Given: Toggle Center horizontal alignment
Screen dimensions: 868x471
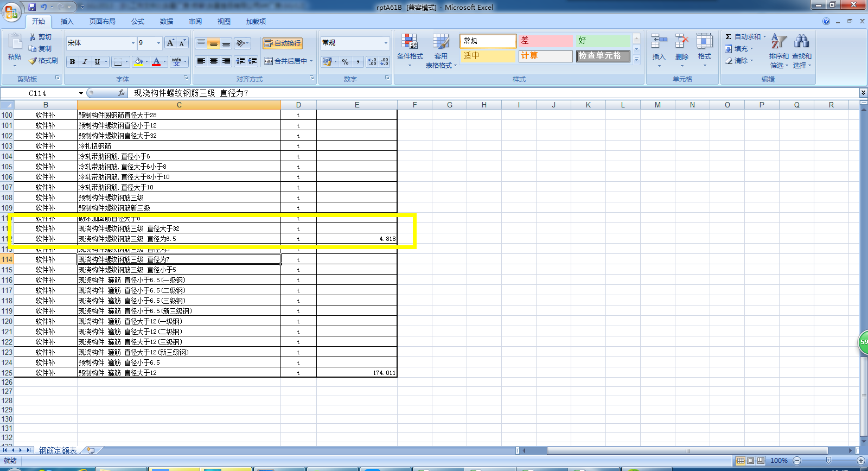Looking at the screenshot, I should [x=214, y=61].
